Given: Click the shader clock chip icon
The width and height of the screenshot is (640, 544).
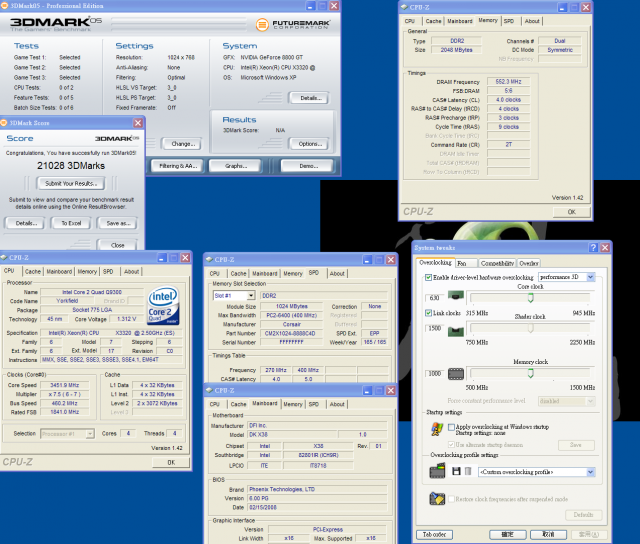Looking at the screenshot, I should pyautogui.click(x=456, y=331).
